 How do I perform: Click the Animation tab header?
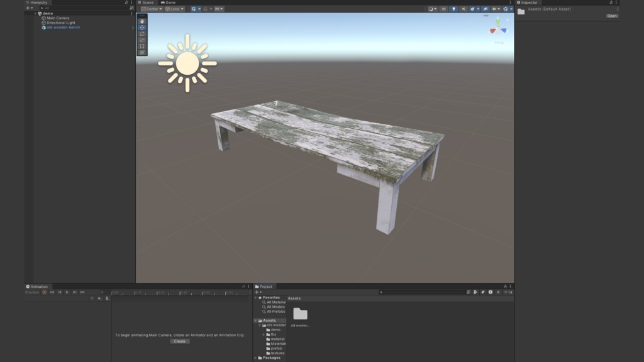click(38, 286)
